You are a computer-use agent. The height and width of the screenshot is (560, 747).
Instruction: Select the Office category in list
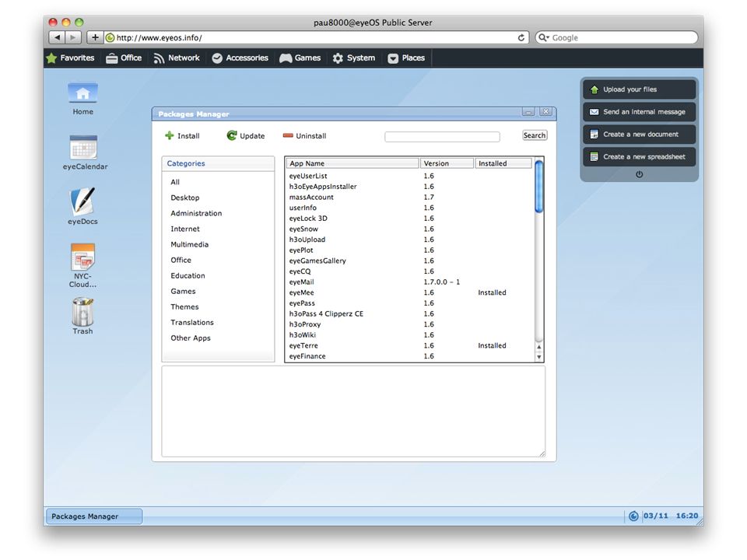click(x=181, y=260)
